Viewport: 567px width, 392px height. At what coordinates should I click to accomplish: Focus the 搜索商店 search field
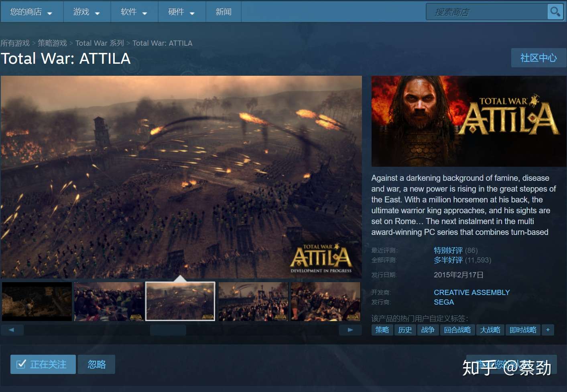click(487, 12)
